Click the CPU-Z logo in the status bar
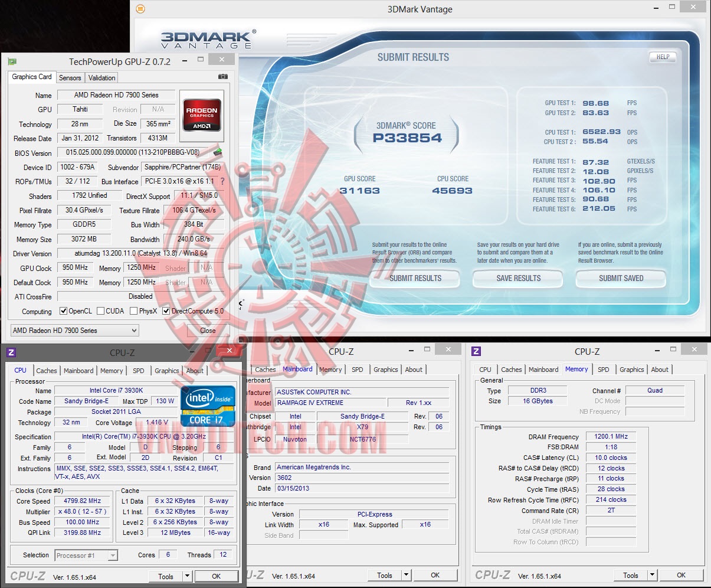711x588 pixels. tap(27, 576)
